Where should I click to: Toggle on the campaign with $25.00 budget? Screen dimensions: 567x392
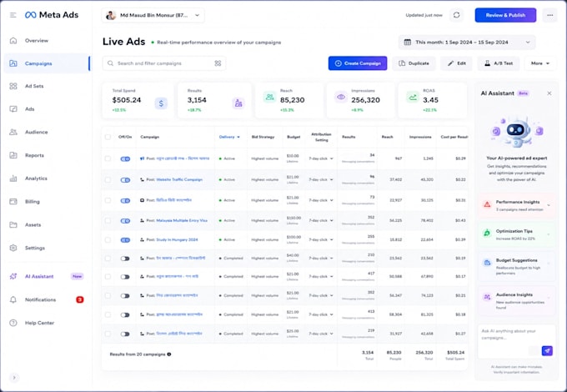click(x=125, y=334)
